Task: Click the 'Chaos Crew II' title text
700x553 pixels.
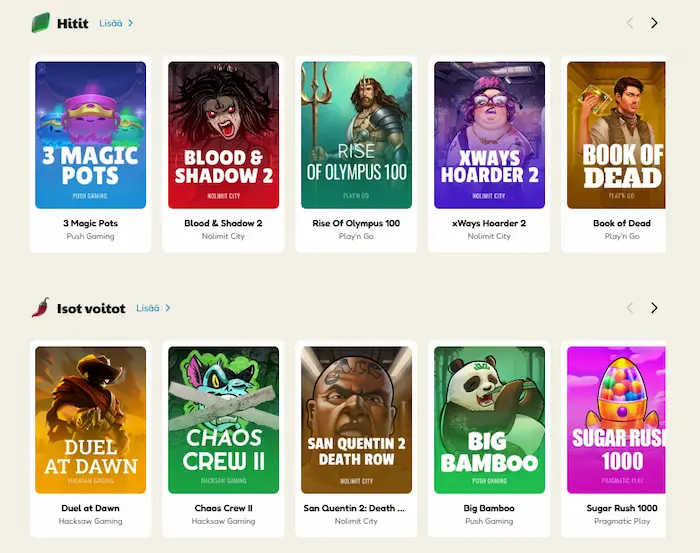Action: click(x=223, y=508)
